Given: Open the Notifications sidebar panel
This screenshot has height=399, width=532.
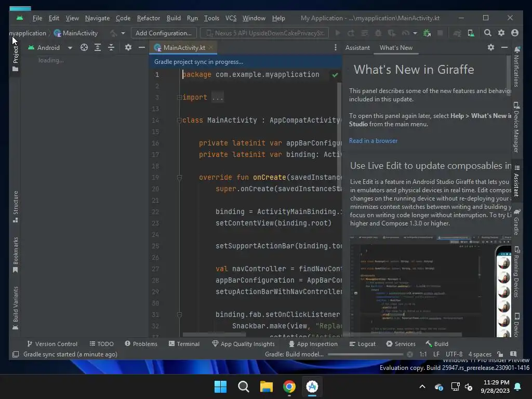Looking at the screenshot, I should [x=516, y=67].
